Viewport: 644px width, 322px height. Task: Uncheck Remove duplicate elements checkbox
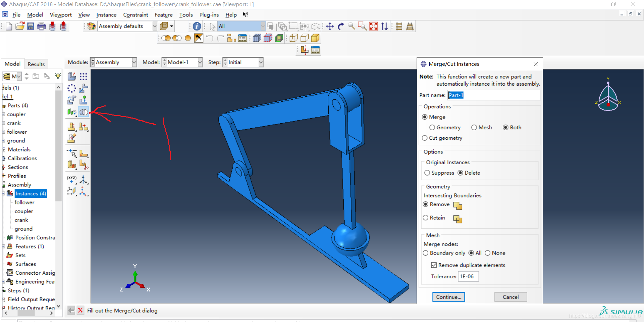434,265
